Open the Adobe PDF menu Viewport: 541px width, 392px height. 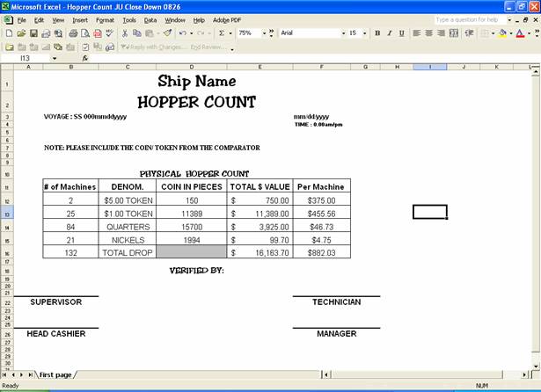click(227, 19)
